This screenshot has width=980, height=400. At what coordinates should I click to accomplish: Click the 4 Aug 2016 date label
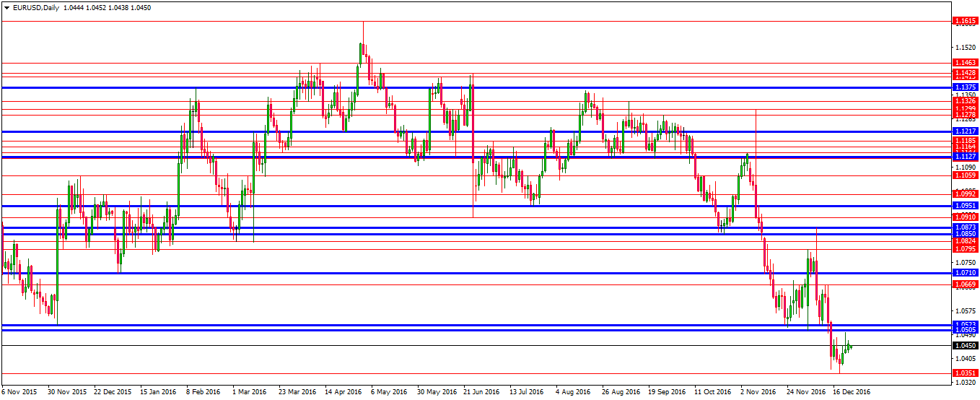[573, 392]
